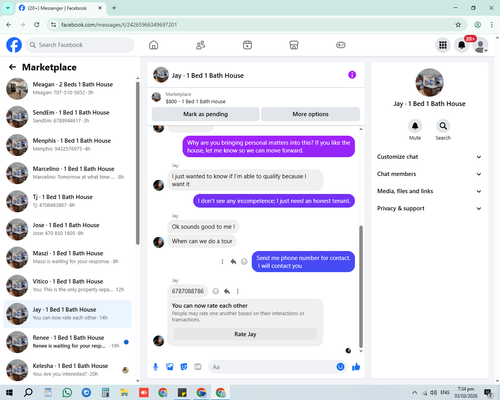React to 'Send me phone number' message
Screen dimensions: 500x400
(x=244, y=262)
